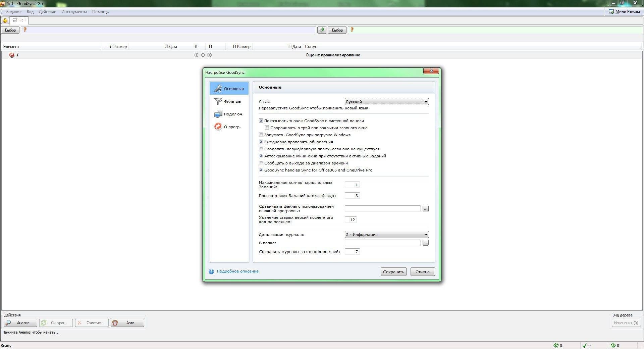Open the Язык language dropdown
644x349 pixels.
point(387,102)
